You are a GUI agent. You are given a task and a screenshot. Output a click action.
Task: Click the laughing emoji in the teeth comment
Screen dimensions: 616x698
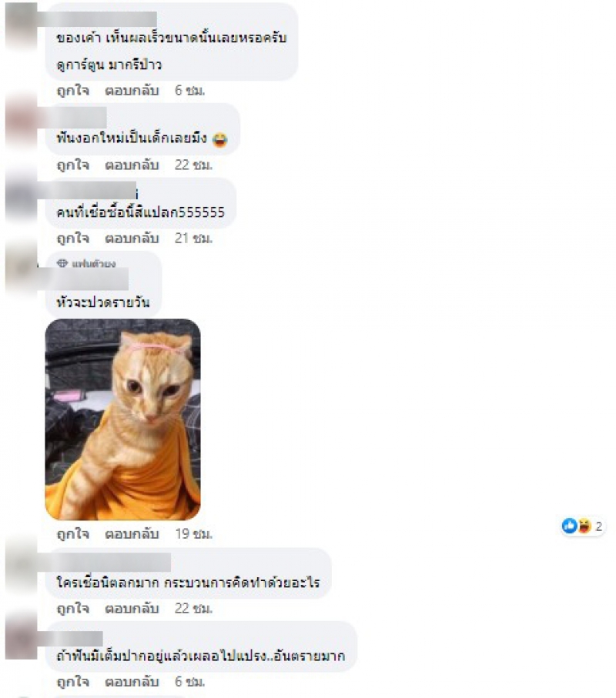point(219,139)
